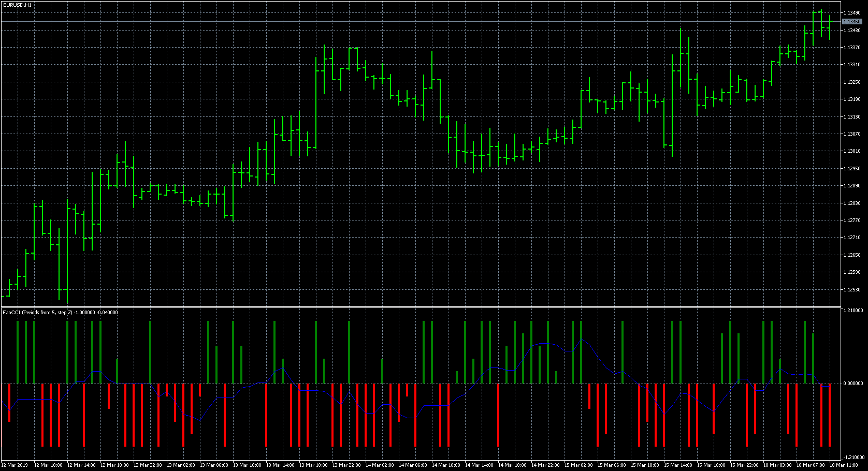Click the 13 Mar 06:00 time axis label

(214, 465)
